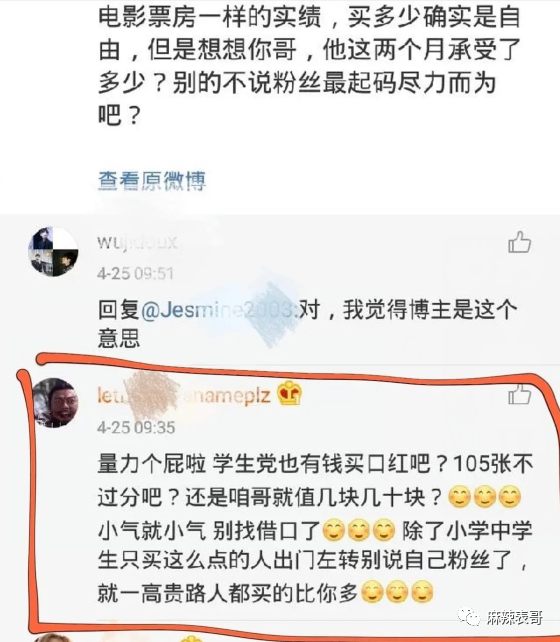
Task: Tap the 4-25 09:51 timestamp
Action: click(136, 274)
